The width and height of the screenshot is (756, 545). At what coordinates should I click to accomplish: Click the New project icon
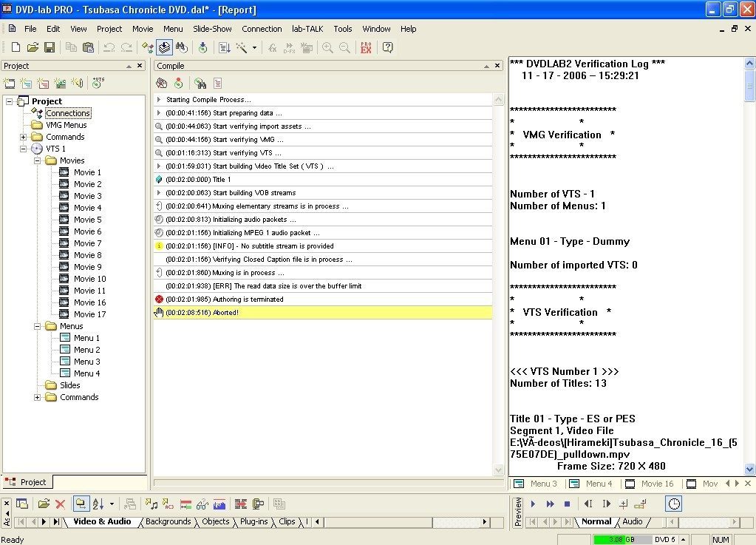coord(16,47)
